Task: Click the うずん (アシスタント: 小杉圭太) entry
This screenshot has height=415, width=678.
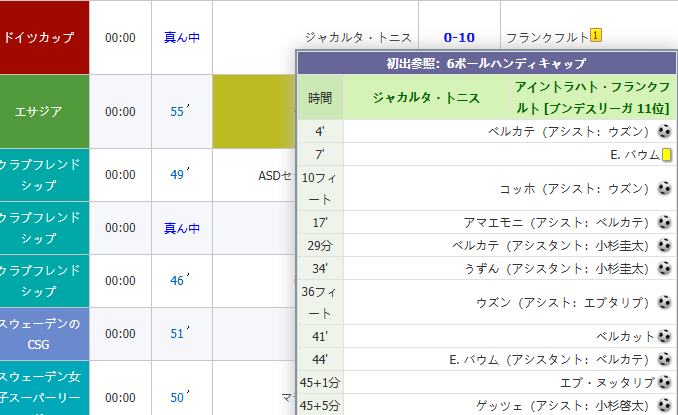Action: pos(556,268)
